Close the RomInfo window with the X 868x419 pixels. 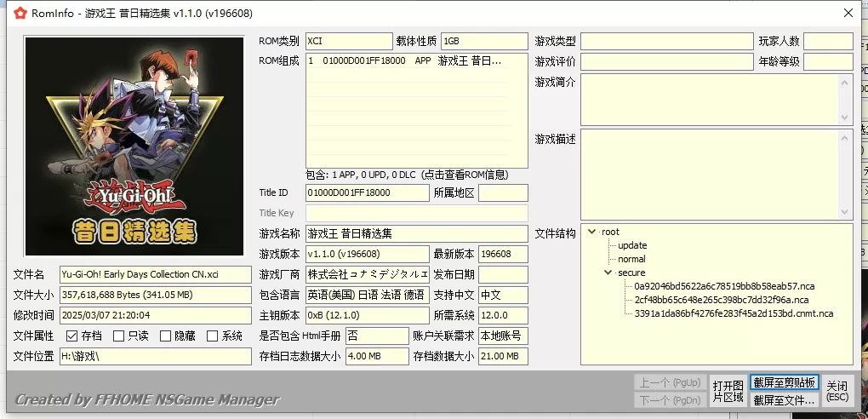tap(848, 13)
